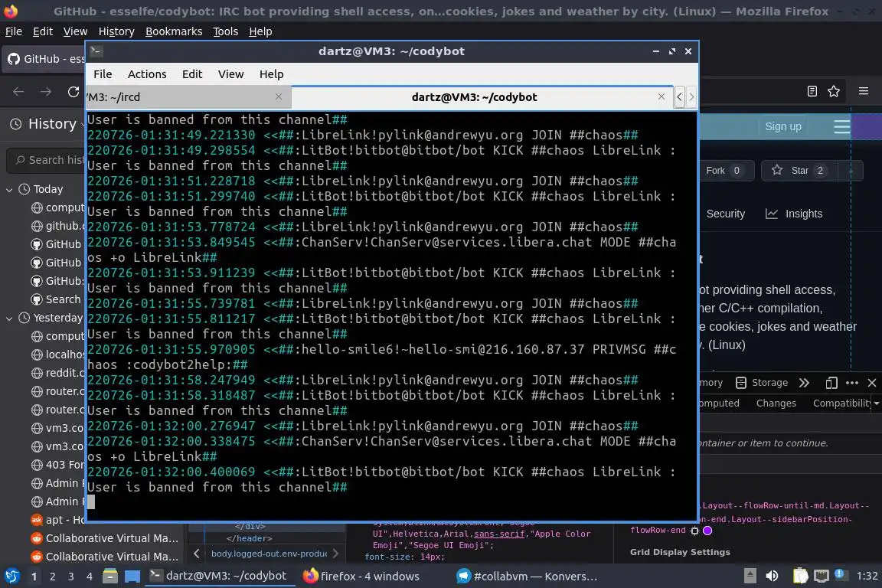Click body.logged-out breadcrumb in devtools
This screenshot has width=882, height=588.
click(x=269, y=554)
